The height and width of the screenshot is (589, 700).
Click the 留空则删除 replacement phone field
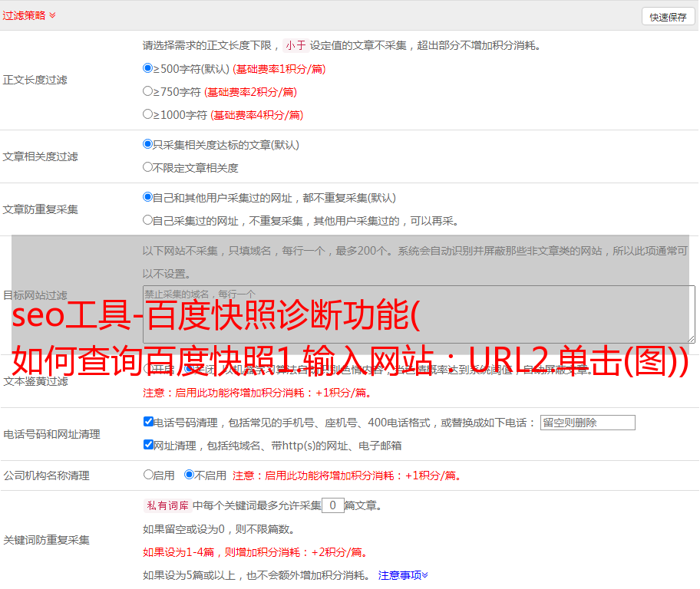point(587,423)
